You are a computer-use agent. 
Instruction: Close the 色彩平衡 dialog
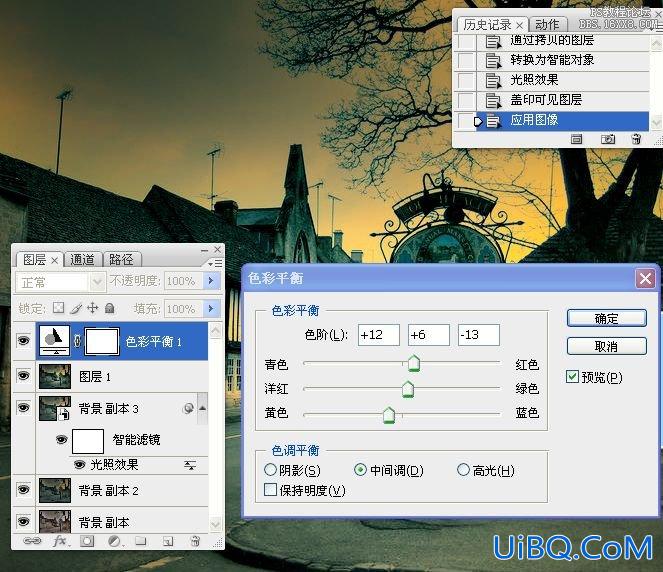tap(645, 279)
